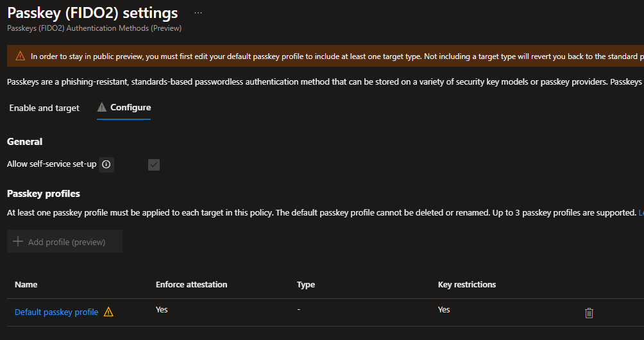Click the Type column header
The height and width of the screenshot is (340, 644).
[x=306, y=285]
